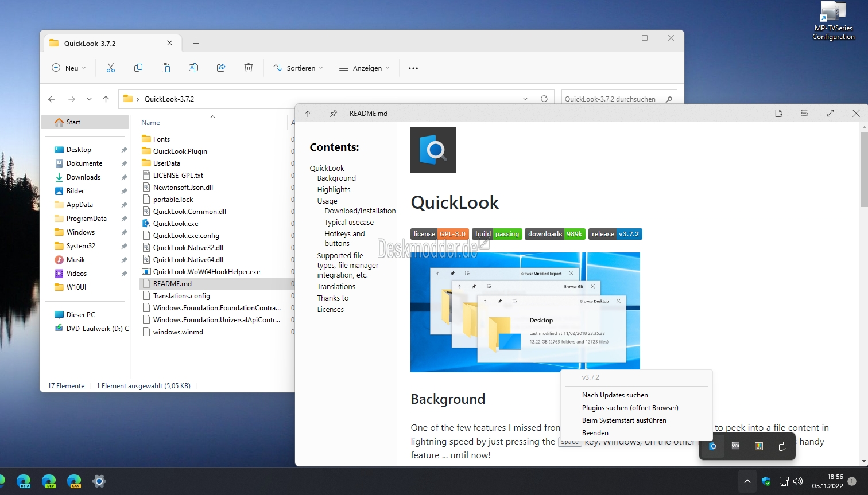Open Edge Canary from the taskbar

[74, 481]
